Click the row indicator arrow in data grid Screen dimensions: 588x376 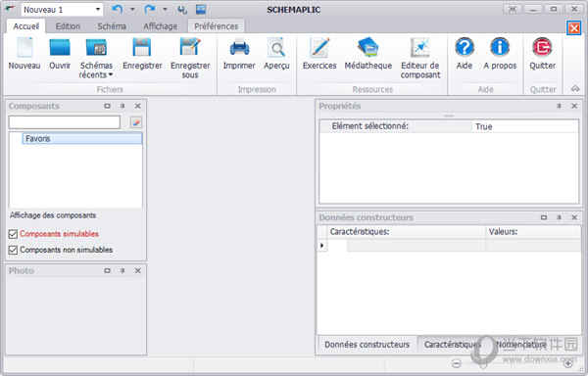322,246
